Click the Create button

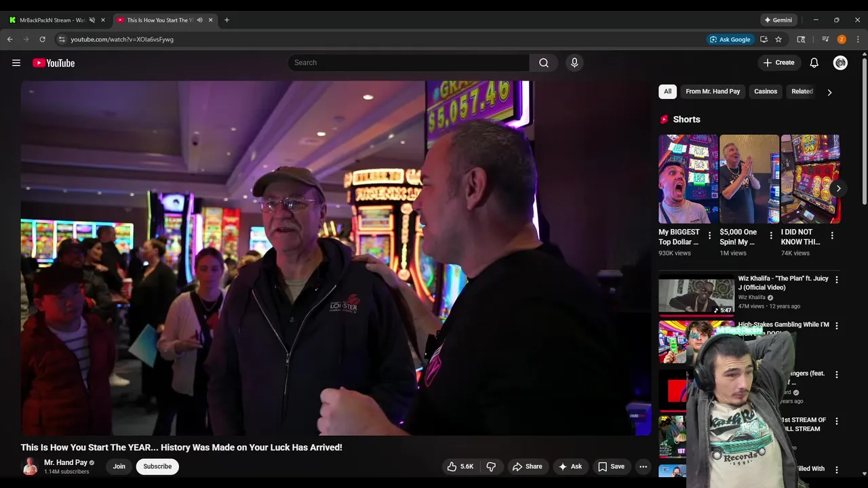click(x=778, y=62)
